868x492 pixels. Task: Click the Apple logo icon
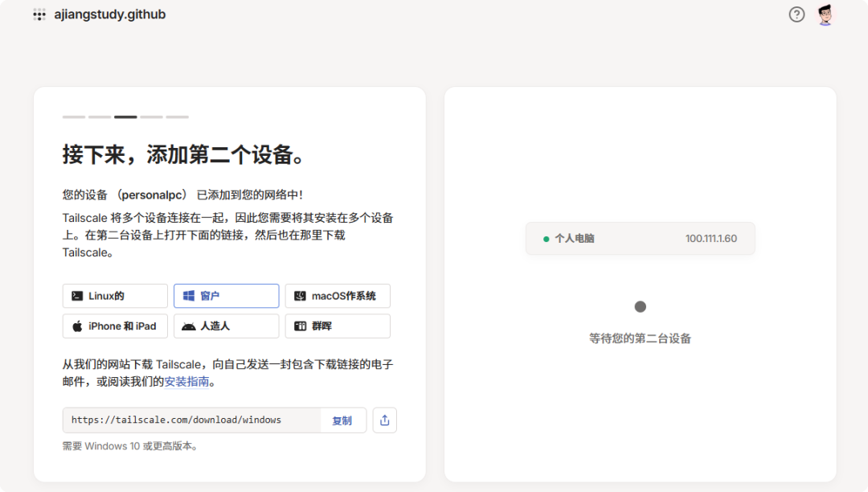tap(77, 326)
